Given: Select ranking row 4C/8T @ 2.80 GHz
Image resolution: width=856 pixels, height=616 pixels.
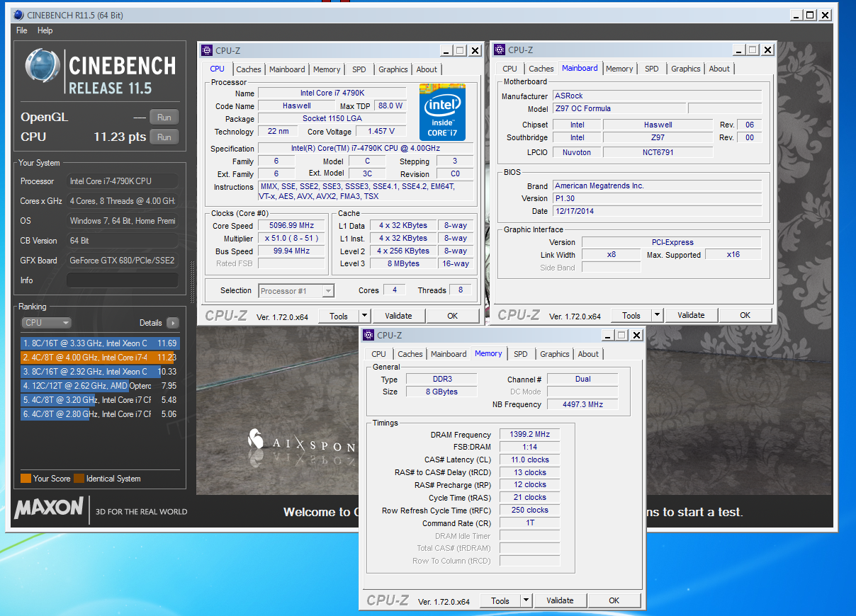Looking at the screenshot, I should [100, 414].
